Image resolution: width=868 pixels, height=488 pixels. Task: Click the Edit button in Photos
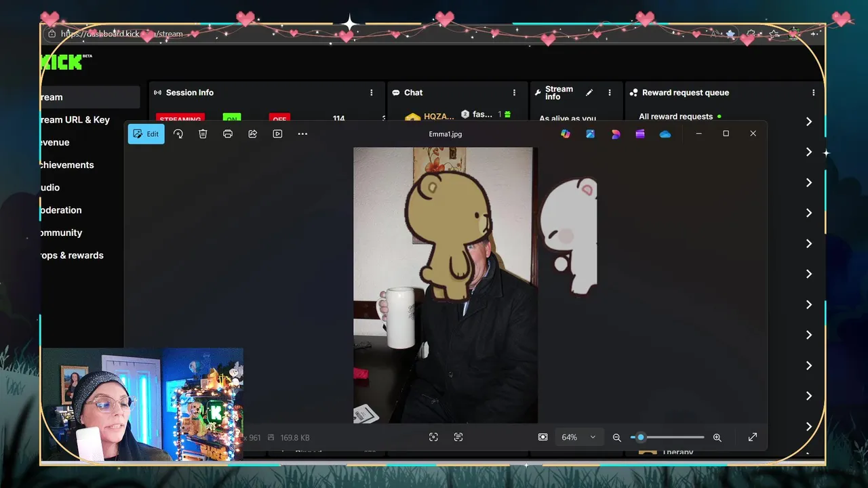146,134
